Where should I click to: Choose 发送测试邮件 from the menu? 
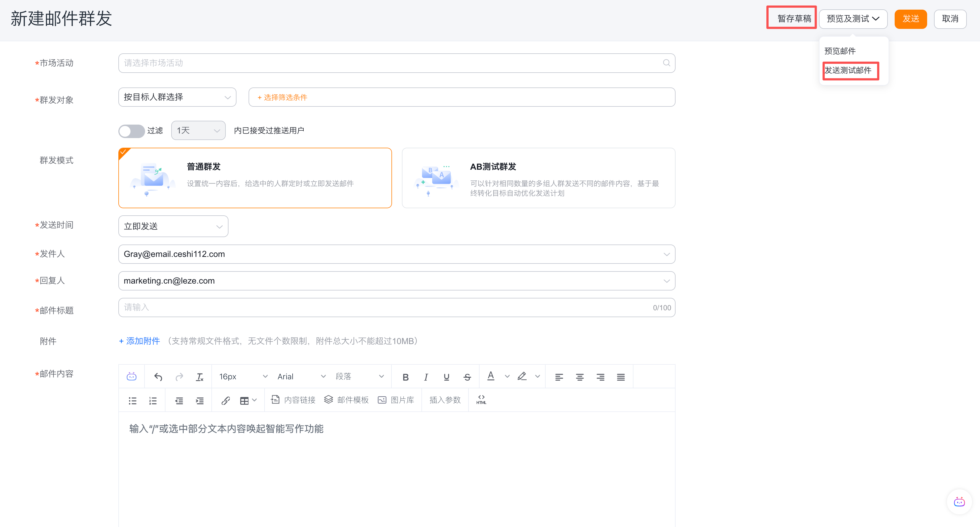click(848, 70)
